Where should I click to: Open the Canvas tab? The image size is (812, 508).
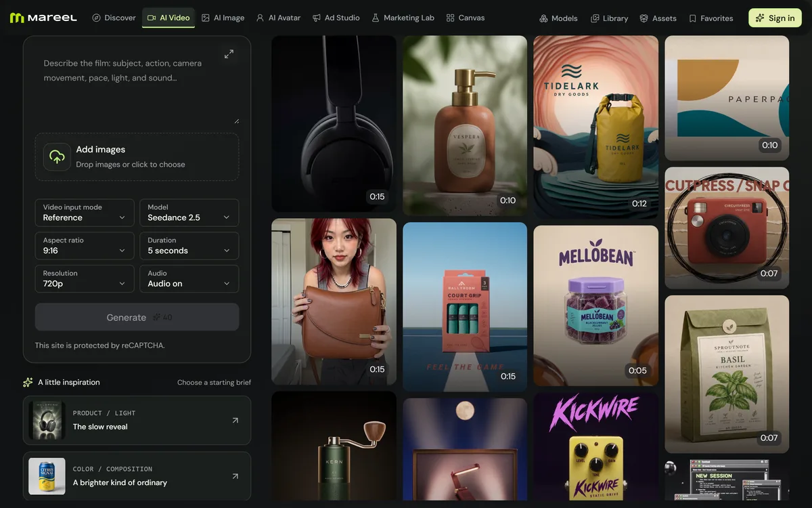pyautogui.click(x=466, y=18)
